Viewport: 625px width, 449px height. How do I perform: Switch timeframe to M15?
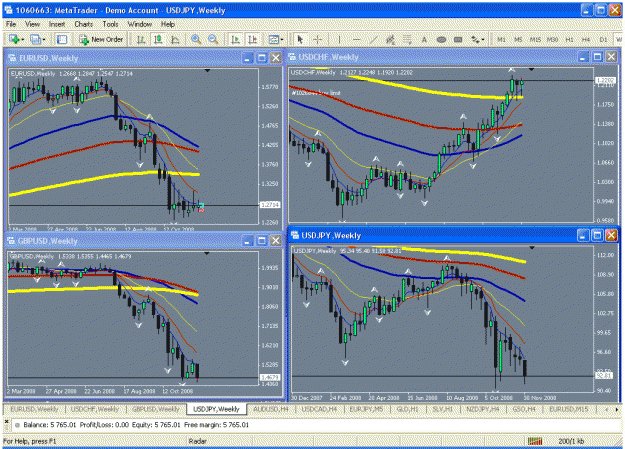(x=535, y=39)
